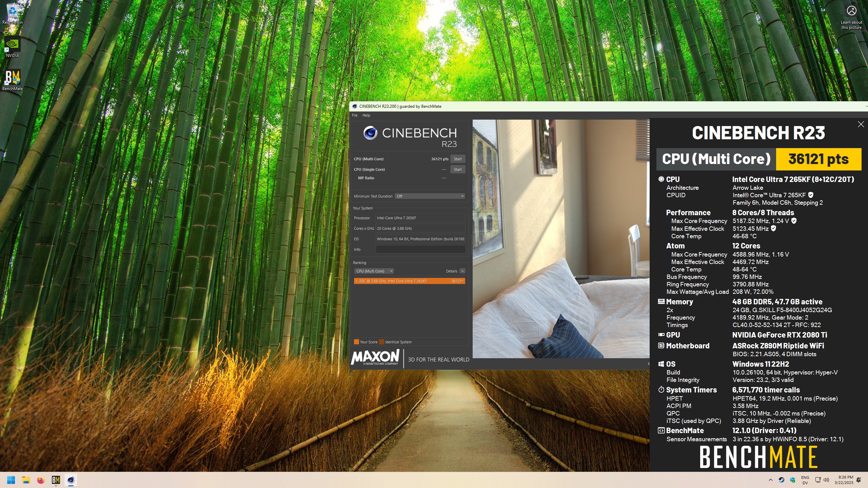Screen dimensions: 868x488
Task: Open the BenchMate desktop shortcut
Action: (13, 80)
